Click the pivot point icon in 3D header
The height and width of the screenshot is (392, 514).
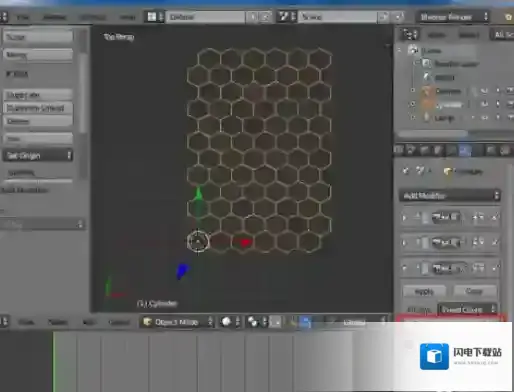click(x=253, y=322)
